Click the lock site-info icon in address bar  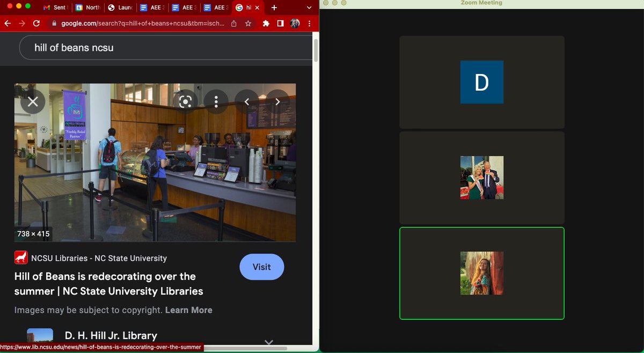pos(54,24)
